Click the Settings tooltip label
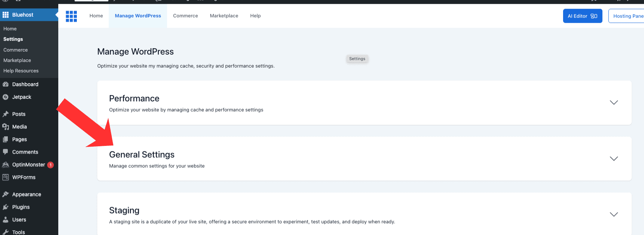 pyautogui.click(x=357, y=59)
